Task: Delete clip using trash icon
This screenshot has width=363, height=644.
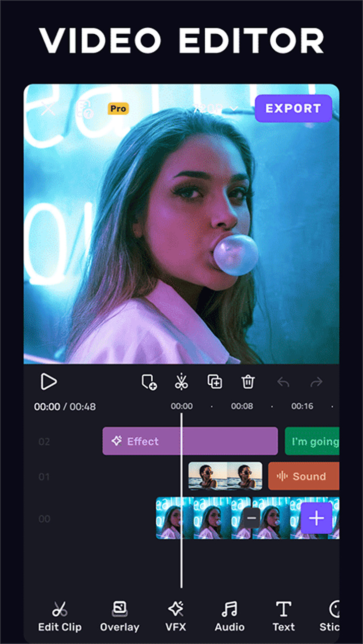Action: pyautogui.click(x=248, y=382)
